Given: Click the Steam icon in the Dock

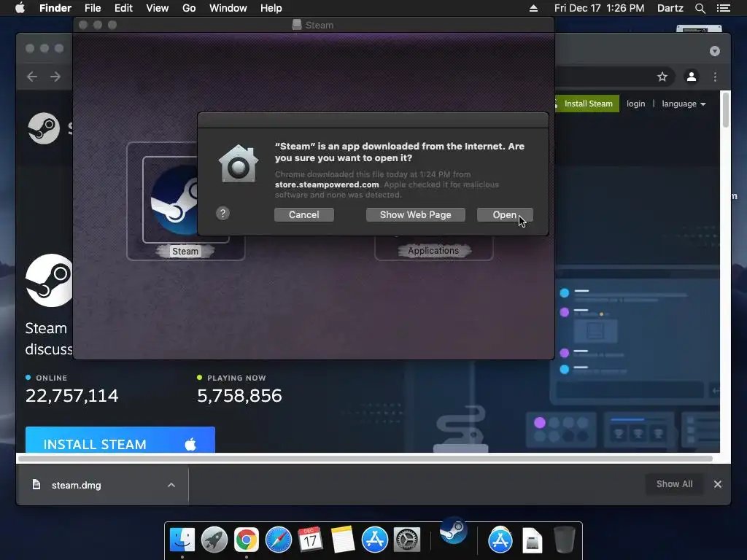Looking at the screenshot, I should tap(453, 530).
